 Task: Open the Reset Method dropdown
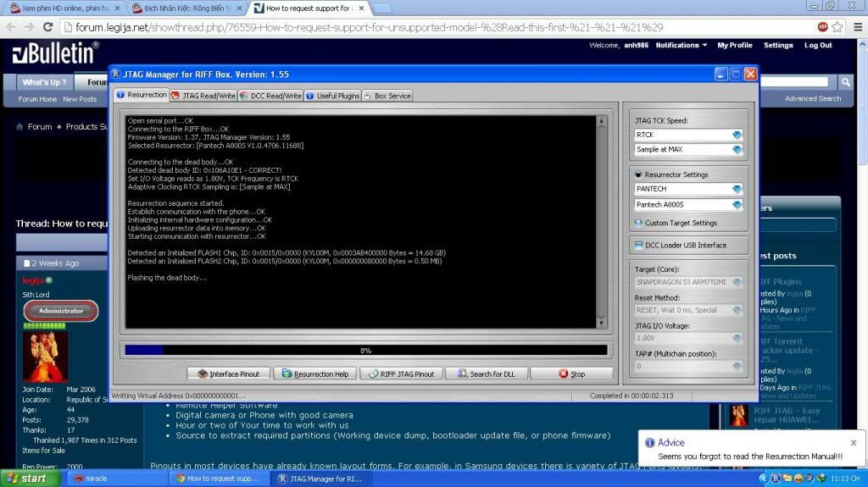(x=737, y=311)
